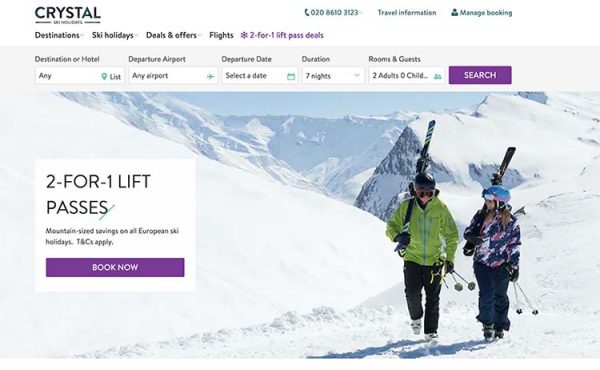Click the Rooms & Guests field
This screenshot has height=370, width=600.
406,76
